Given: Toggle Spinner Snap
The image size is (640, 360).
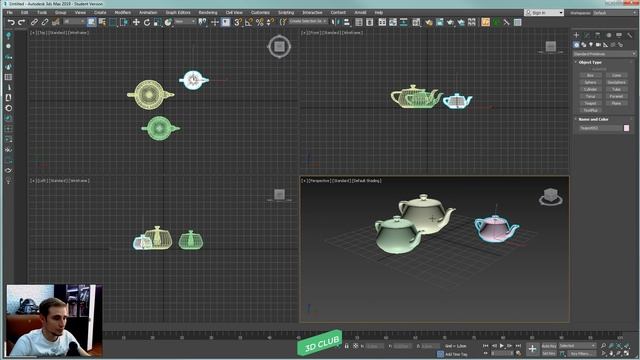Looking at the screenshot, I should coord(270,22).
